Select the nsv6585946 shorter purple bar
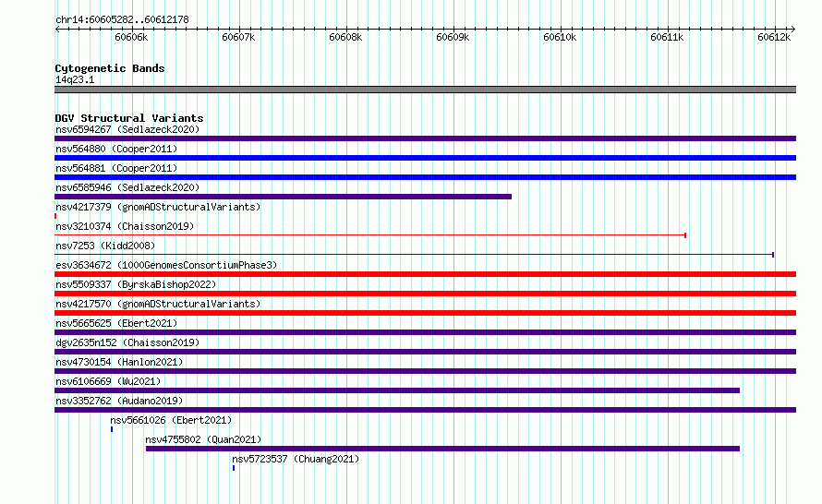The height and width of the screenshot is (504, 822). coord(284,197)
